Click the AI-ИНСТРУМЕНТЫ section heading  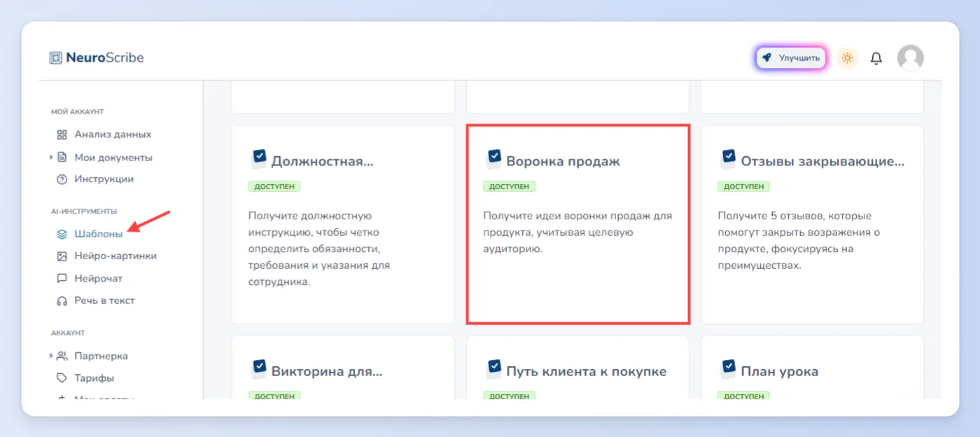click(84, 211)
